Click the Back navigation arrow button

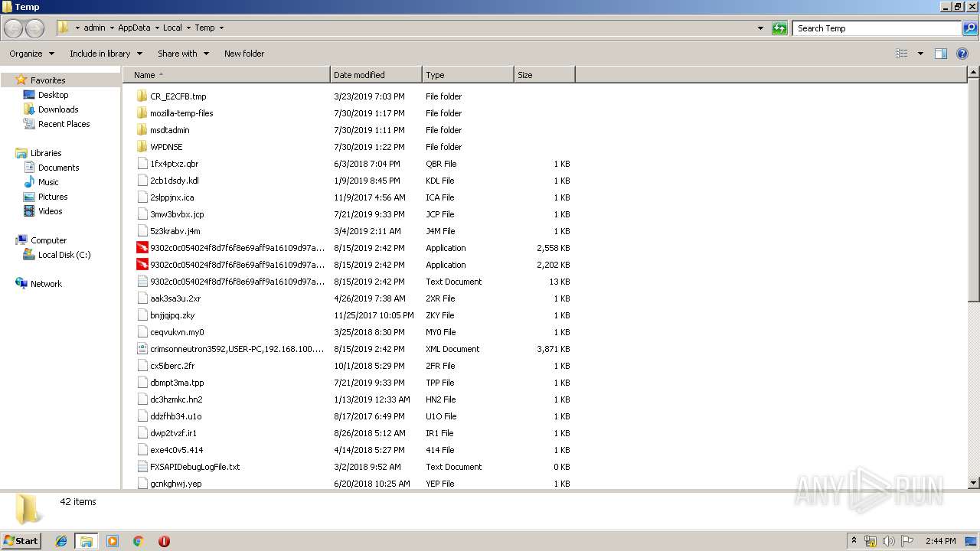click(x=14, y=28)
